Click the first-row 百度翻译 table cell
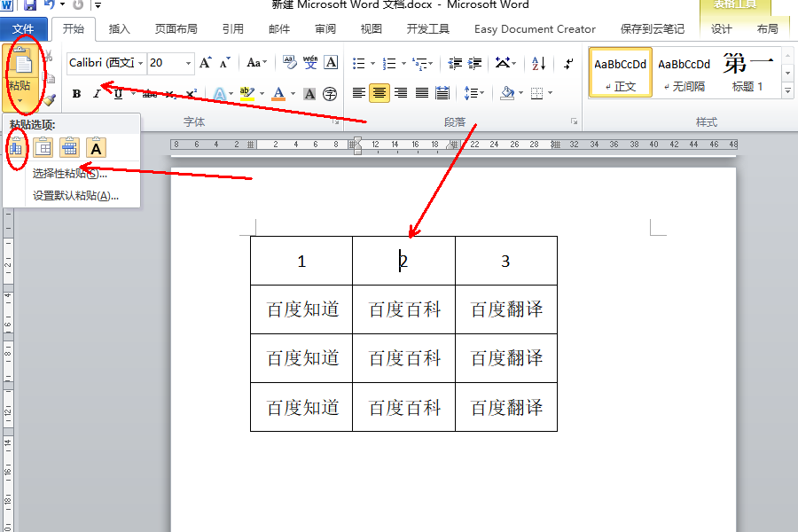 tap(506, 309)
